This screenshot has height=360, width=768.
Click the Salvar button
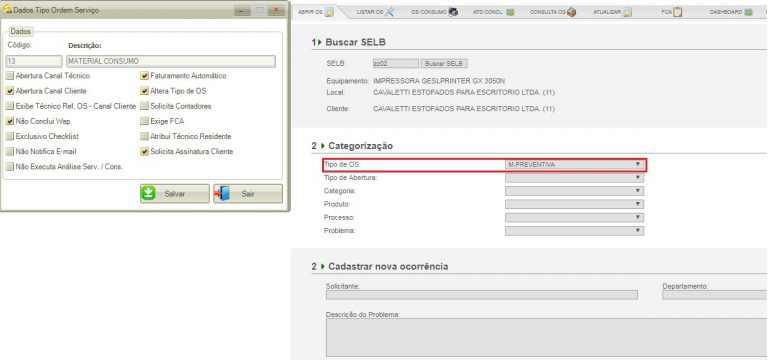coord(175,193)
